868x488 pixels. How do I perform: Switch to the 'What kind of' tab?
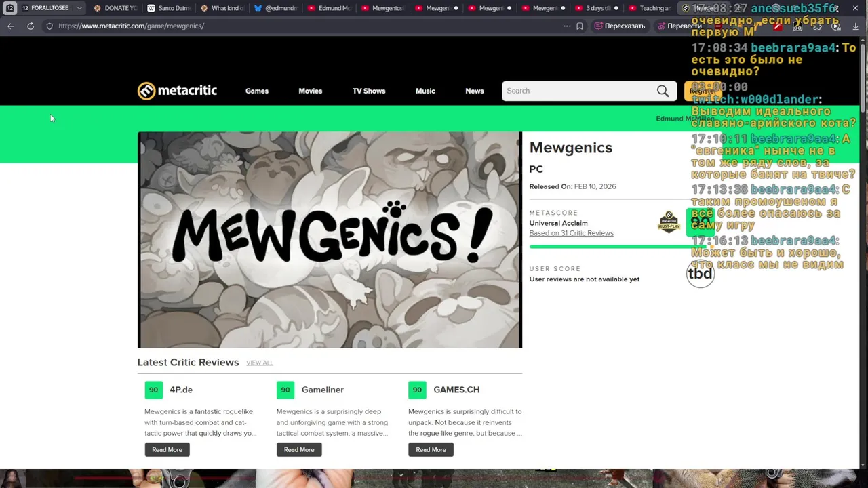point(222,8)
